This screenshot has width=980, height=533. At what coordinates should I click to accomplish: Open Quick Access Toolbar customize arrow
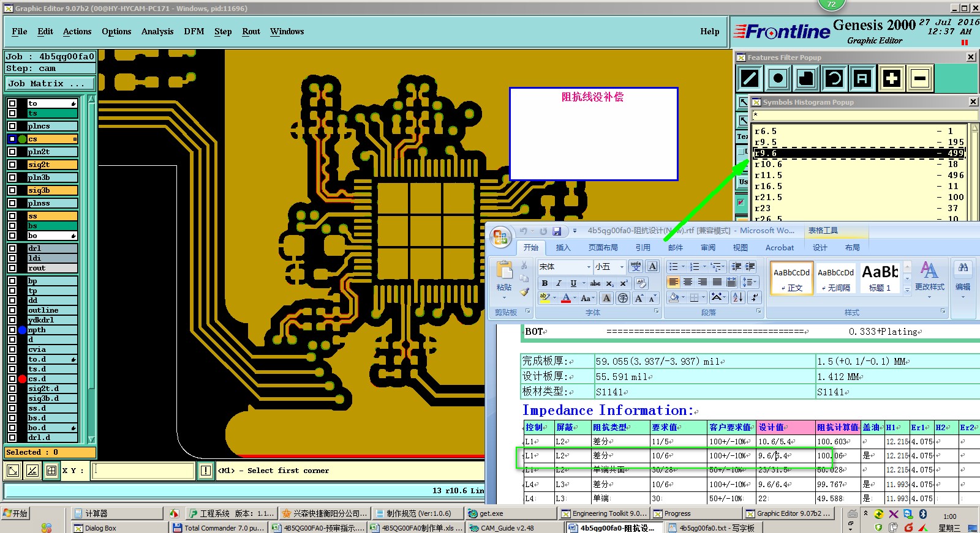(575, 231)
